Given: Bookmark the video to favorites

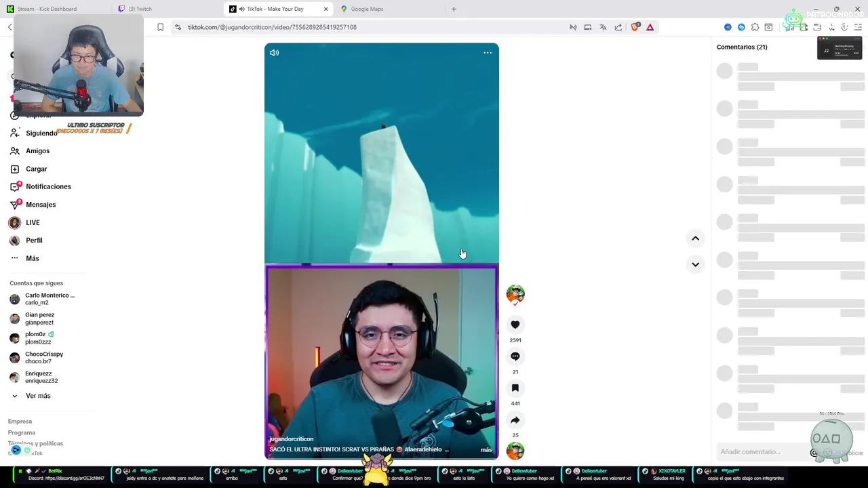Looking at the screenshot, I should click(x=515, y=388).
